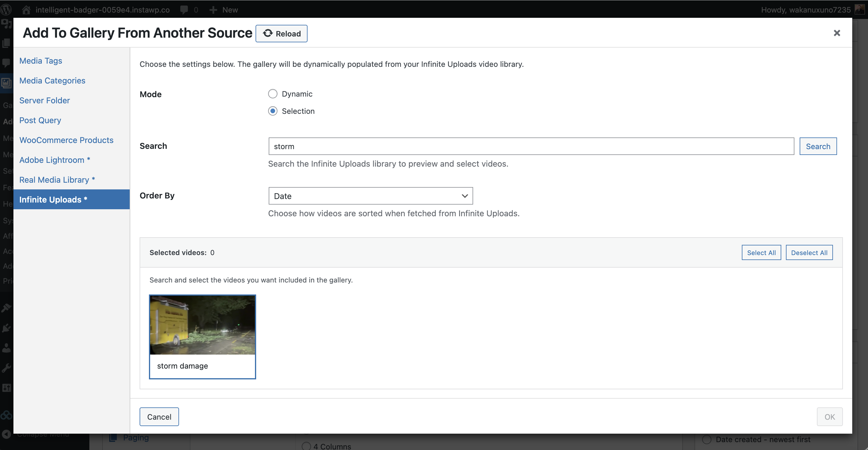Select Date created newest first option

coord(706,439)
